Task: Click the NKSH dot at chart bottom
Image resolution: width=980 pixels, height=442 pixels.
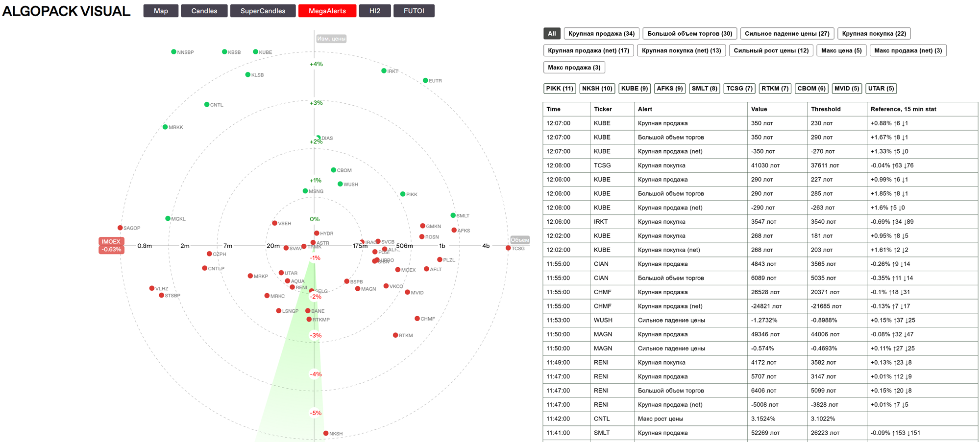Action: point(326,433)
